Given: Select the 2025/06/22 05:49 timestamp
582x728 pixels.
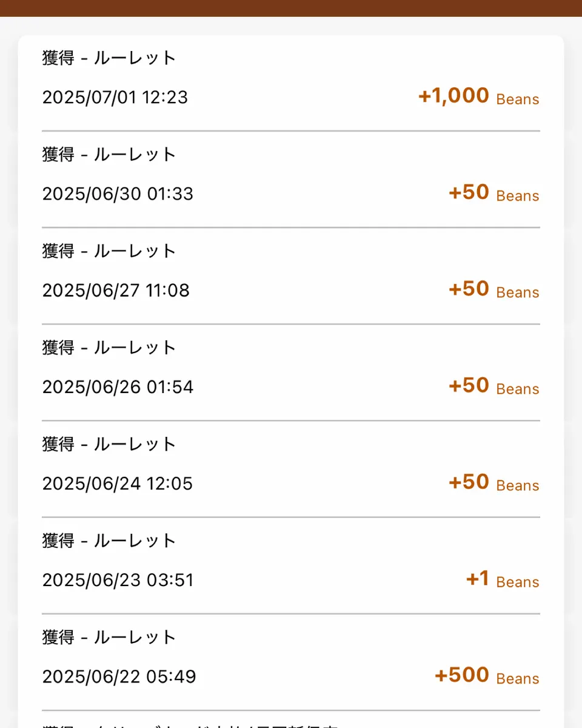Looking at the screenshot, I should coord(119,676).
